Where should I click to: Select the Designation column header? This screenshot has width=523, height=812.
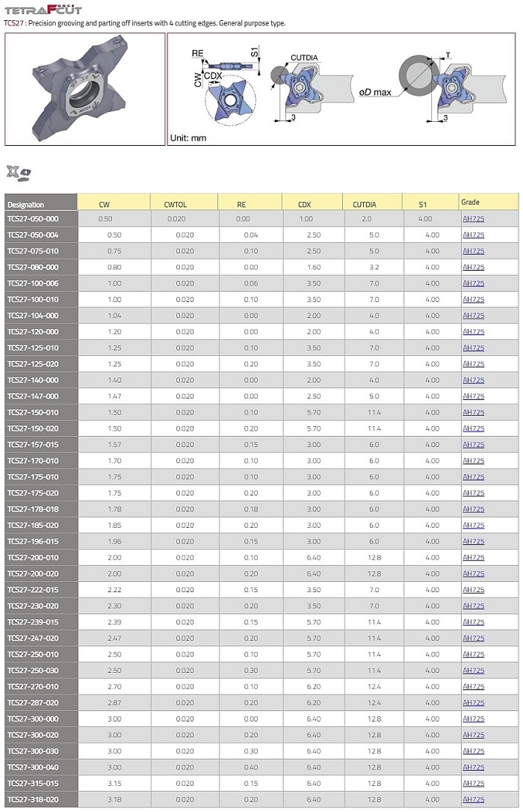click(x=40, y=204)
